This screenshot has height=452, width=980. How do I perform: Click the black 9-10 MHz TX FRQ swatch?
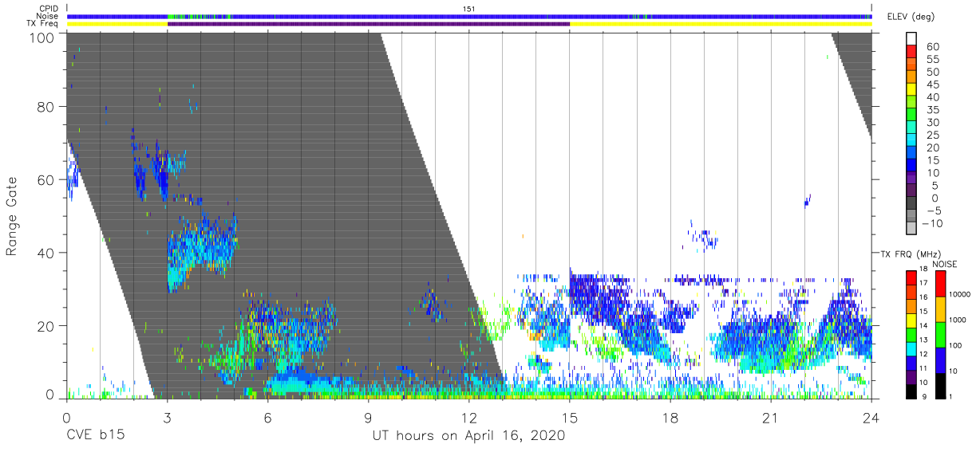pos(911,392)
